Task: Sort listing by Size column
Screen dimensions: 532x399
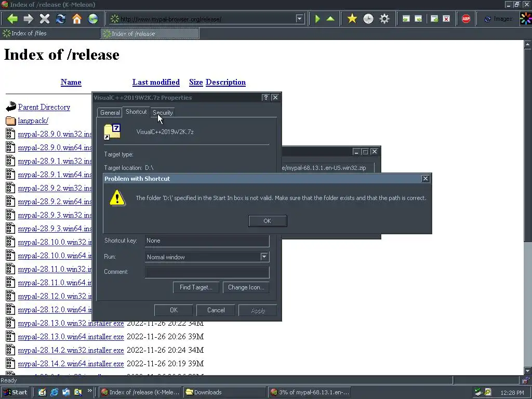Action: click(196, 82)
